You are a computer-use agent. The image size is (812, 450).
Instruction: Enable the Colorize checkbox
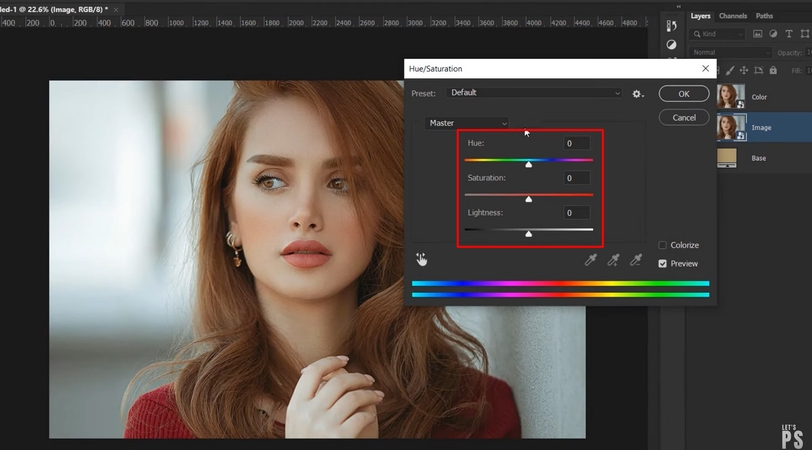point(662,245)
